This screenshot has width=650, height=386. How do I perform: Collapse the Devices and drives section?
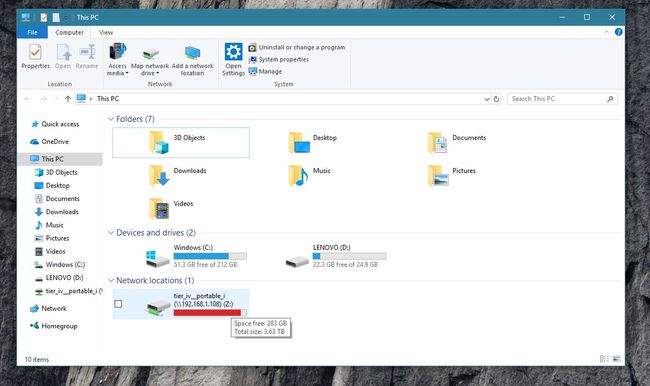pyautogui.click(x=111, y=233)
